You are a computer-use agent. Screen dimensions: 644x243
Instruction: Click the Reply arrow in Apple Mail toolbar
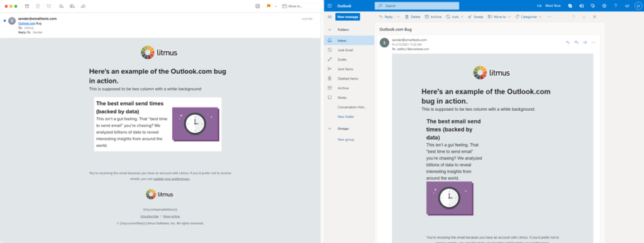[x=61, y=6]
